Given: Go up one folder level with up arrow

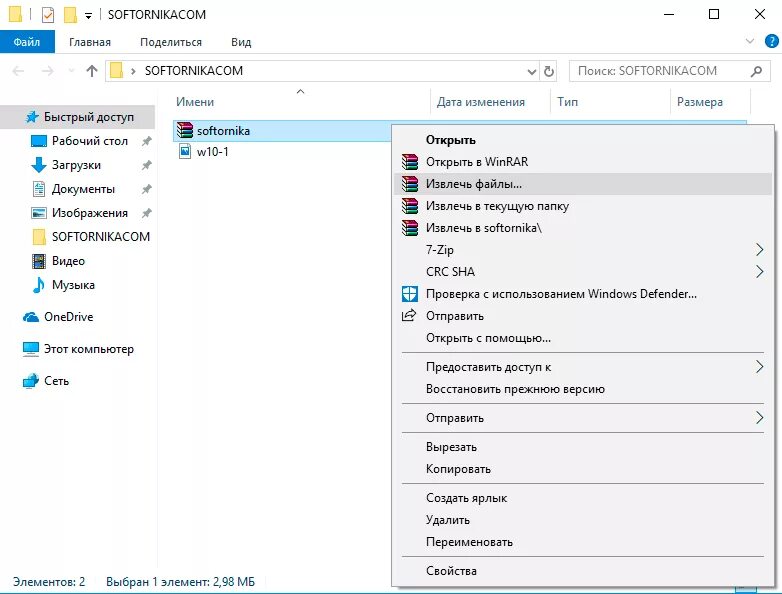Looking at the screenshot, I should click(92, 71).
